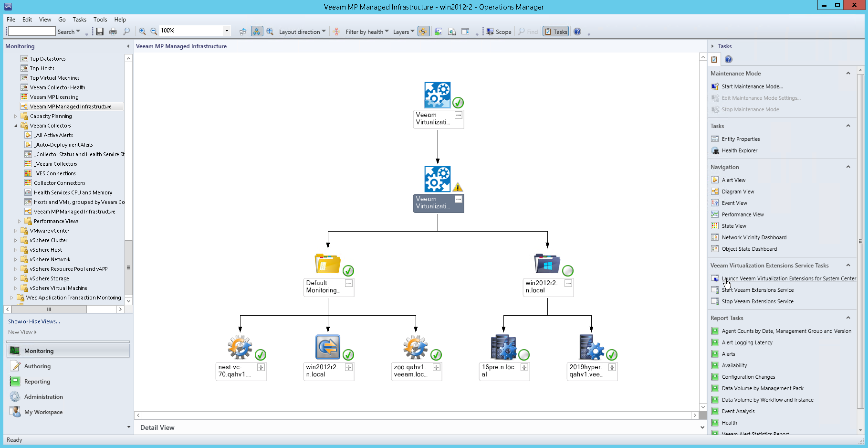Open My Workspace
868x448 pixels.
pyautogui.click(x=68, y=412)
